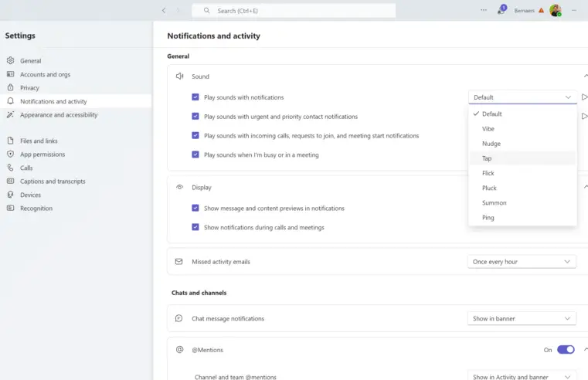Open Recognition settings page
The width and height of the screenshot is (588, 380).
pyautogui.click(x=76, y=209)
